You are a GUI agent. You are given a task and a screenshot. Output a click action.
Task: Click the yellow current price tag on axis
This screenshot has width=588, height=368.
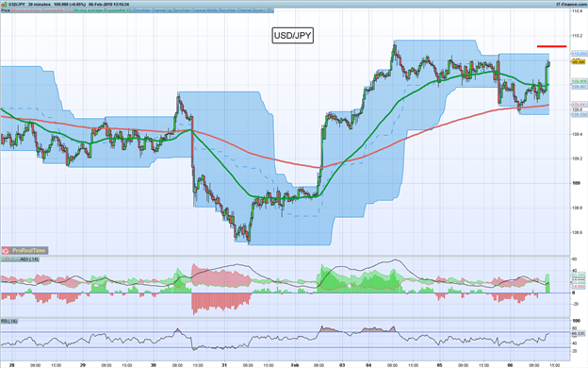coord(579,61)
